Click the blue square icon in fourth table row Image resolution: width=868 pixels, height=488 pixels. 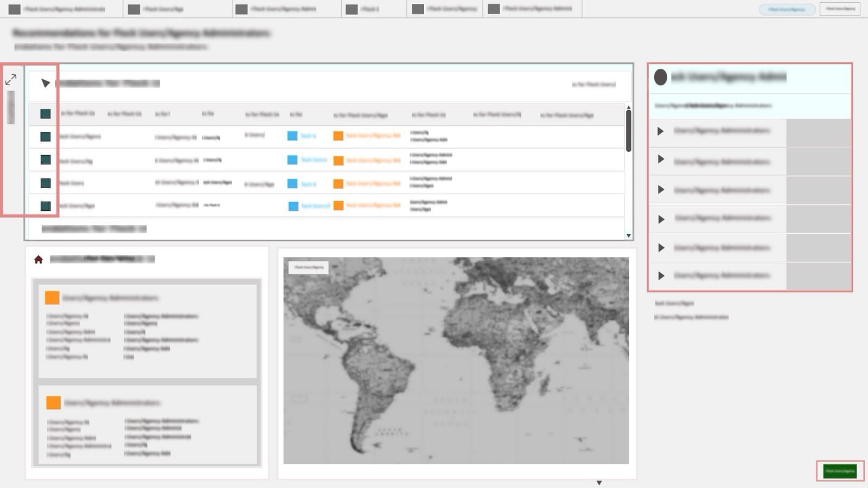293,206
